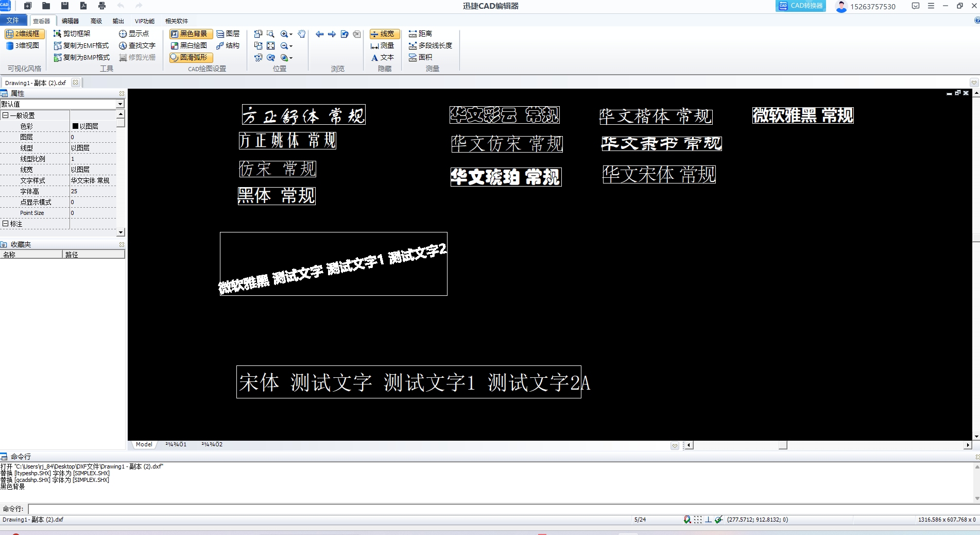The width and height of the screenshot is (980, 535).
Task: Switch to the 查看器 ribbon tab
Action: coord(42,21)
